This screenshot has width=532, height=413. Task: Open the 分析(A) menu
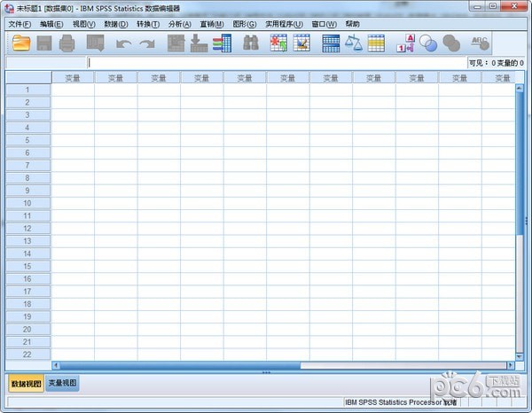[x=180, y=24]
